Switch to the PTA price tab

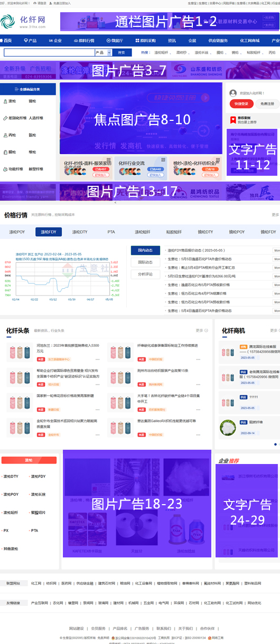(111, 232)
